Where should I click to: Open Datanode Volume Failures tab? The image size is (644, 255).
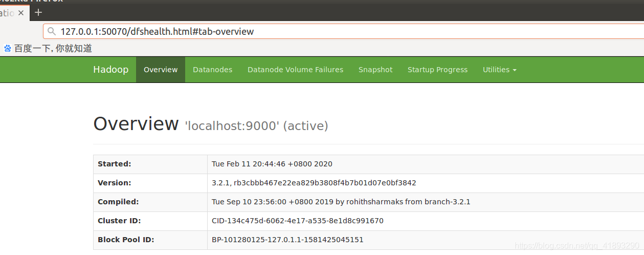click(295, 70)
